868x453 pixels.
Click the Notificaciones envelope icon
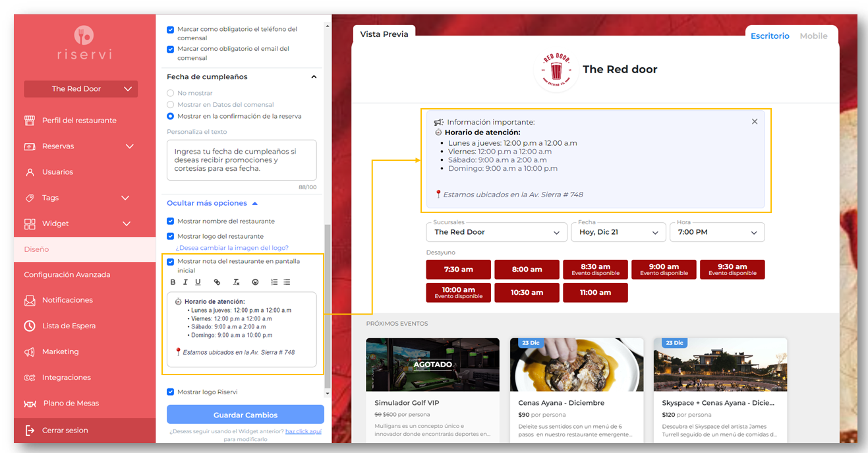tap(30, 300)
